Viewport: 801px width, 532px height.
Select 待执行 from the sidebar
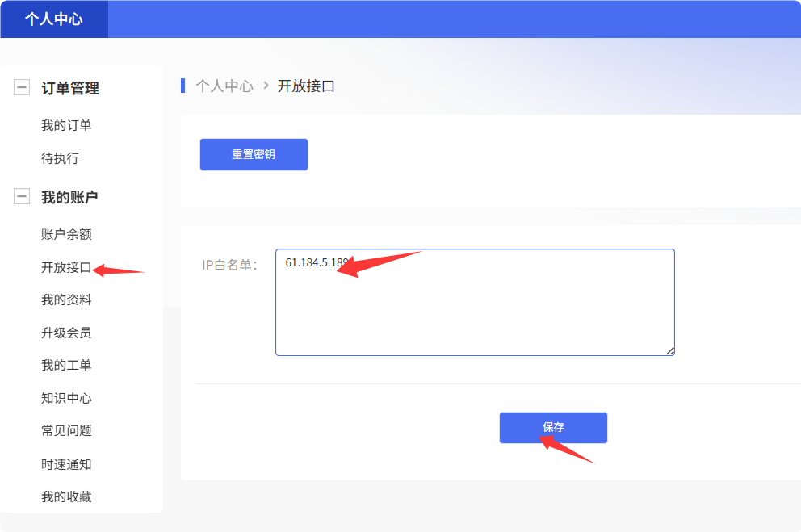60,158
